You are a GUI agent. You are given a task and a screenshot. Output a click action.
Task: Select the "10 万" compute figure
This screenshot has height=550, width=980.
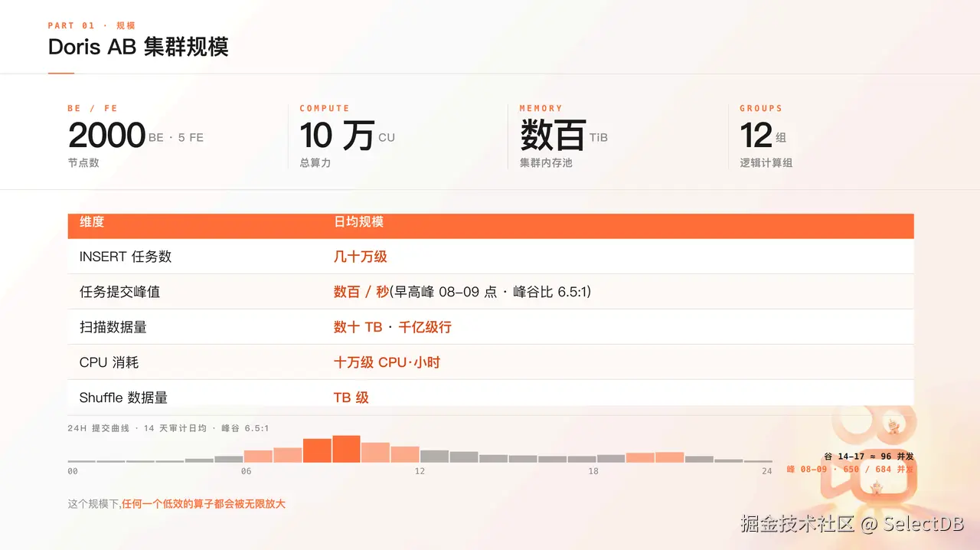tap(337, 136)
